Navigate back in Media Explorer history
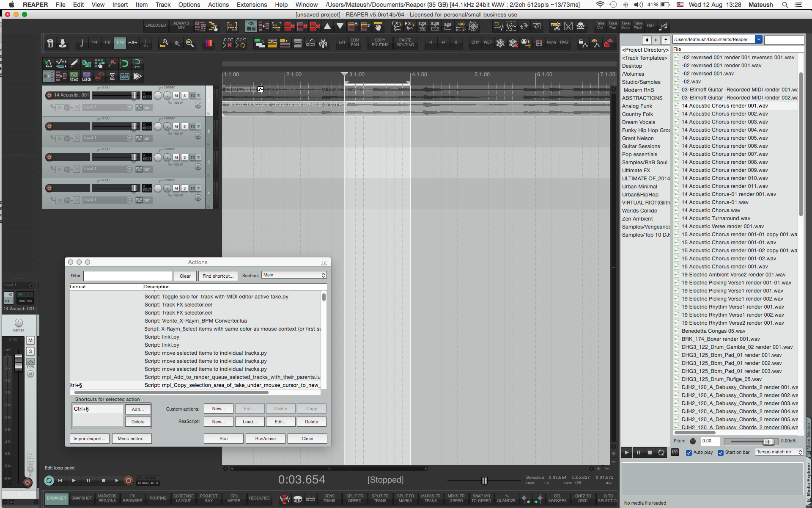Image resolution: width=812 pixels, height=508 pixels. (x=647, y=40)
